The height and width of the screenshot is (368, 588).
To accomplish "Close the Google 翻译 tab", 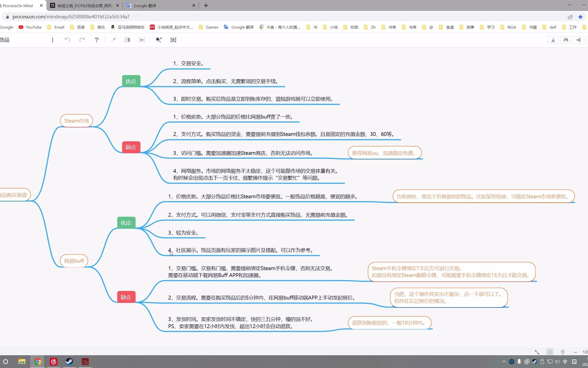I will tap(194, 5).
